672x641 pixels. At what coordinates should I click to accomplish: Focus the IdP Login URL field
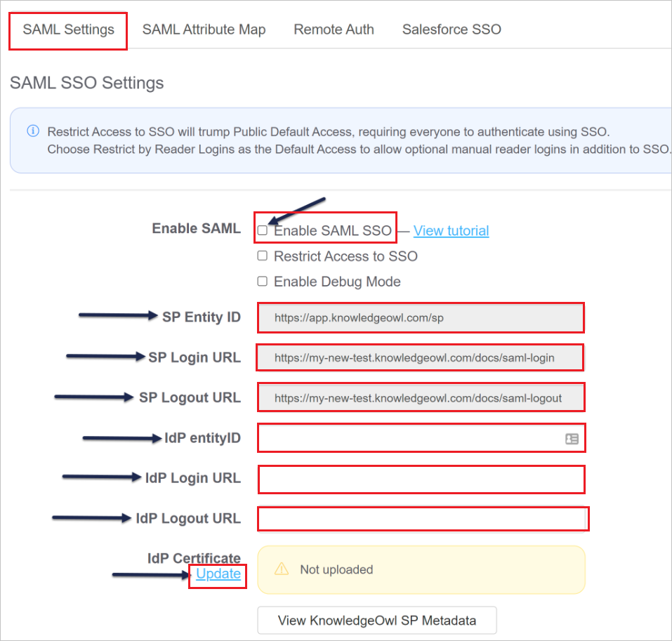click(420, 479)
